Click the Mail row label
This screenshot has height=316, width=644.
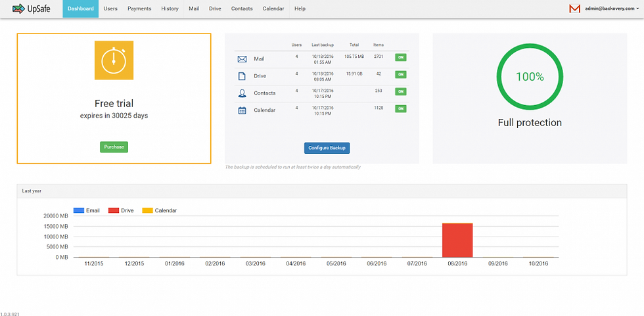259,59
